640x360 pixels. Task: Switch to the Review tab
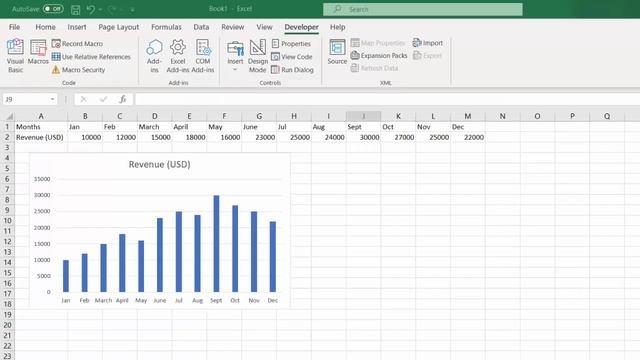(x=233, y=27)
